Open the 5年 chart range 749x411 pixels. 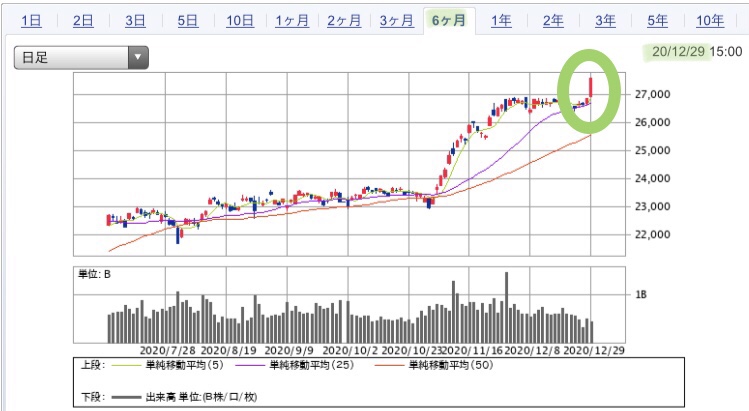(x=657, y=21)
